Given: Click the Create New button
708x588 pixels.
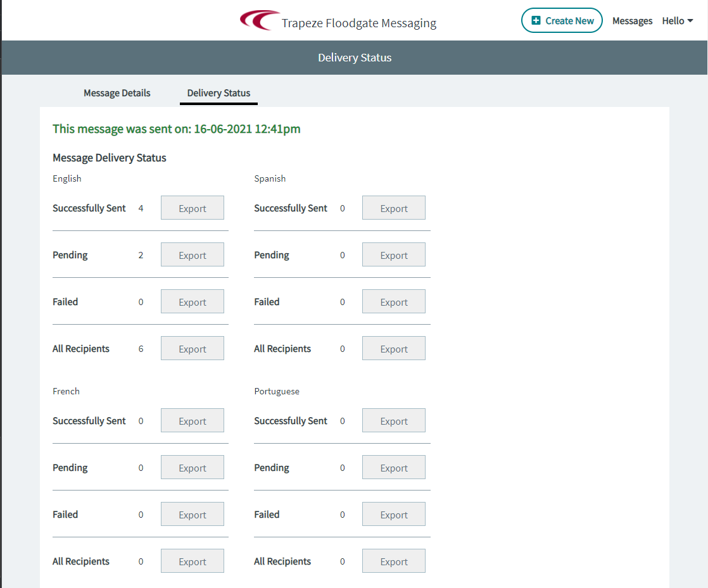Looking at the screenshot, I should point(562,20).
